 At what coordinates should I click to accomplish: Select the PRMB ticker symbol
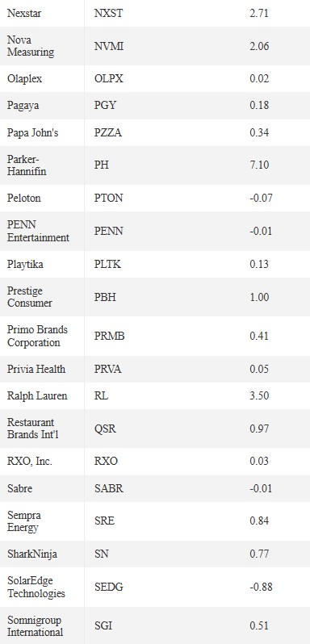pos(109,336)
